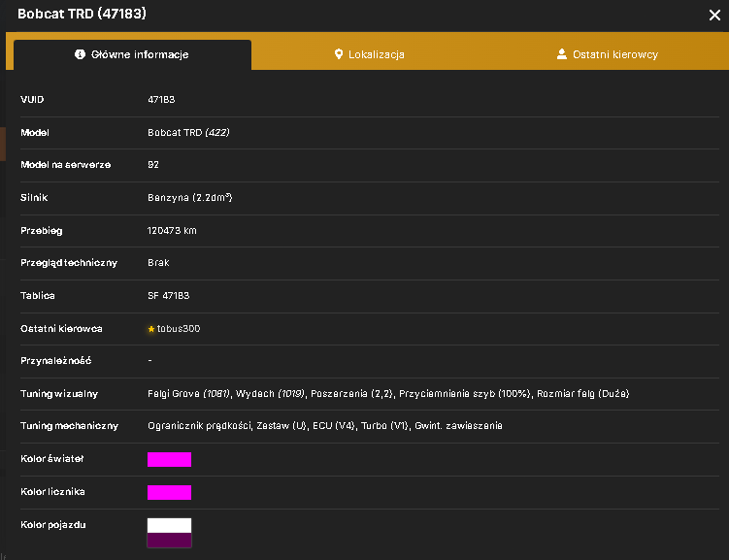Open the Główne informacje tab
The height and width of the screenshot is (560, 729).
pos(133,55)
